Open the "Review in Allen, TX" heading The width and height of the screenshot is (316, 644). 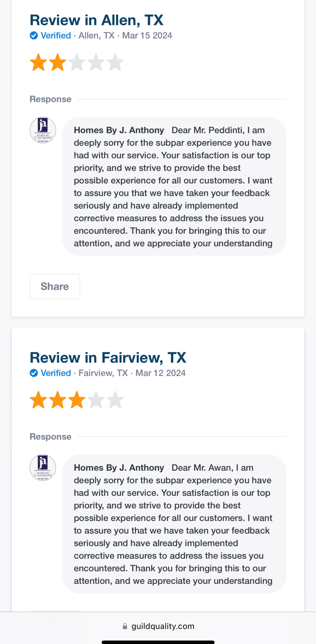point(96,20)
